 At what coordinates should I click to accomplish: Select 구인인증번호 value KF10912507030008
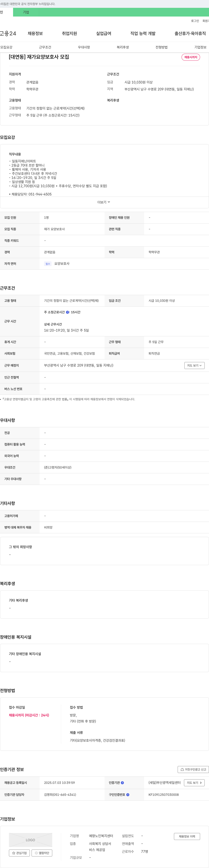163,795
